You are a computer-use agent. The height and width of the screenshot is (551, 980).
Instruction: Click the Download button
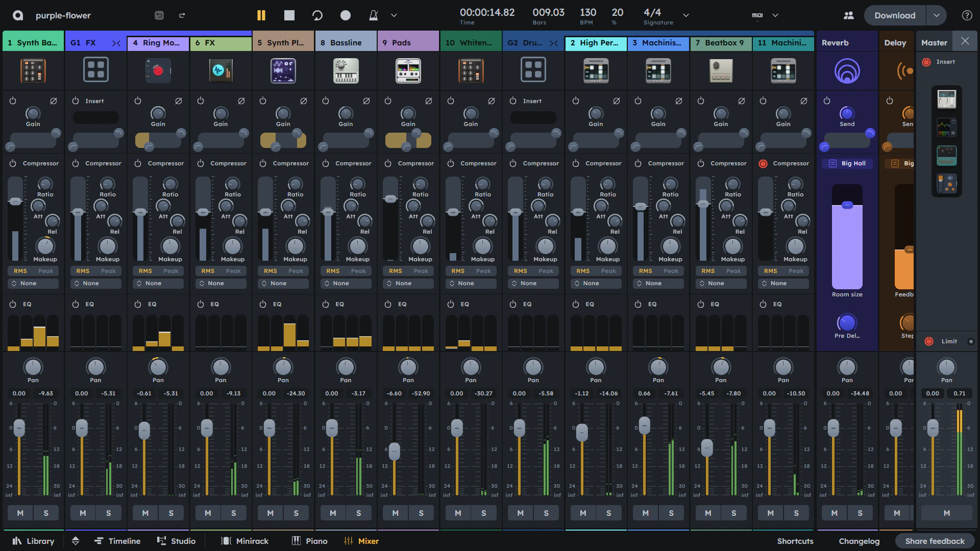[894, 15]
